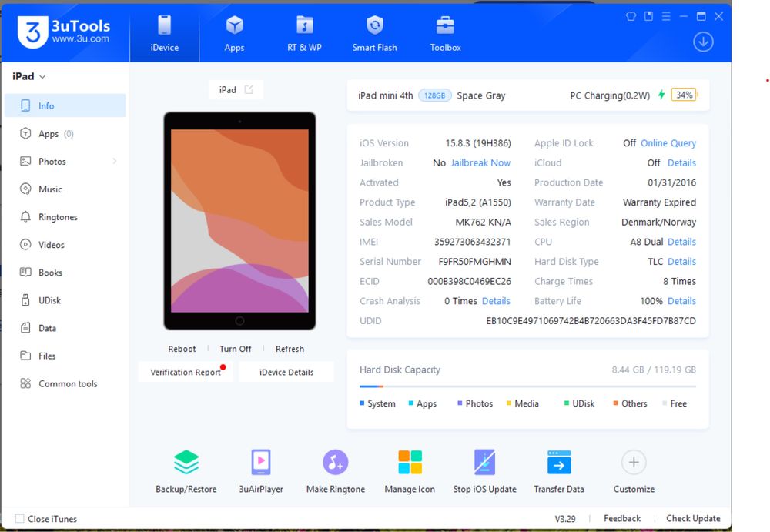Open the Stop iOS Update tool
Image resolution: width=770 pixels, height=532 pixels.
click(484, 472)
